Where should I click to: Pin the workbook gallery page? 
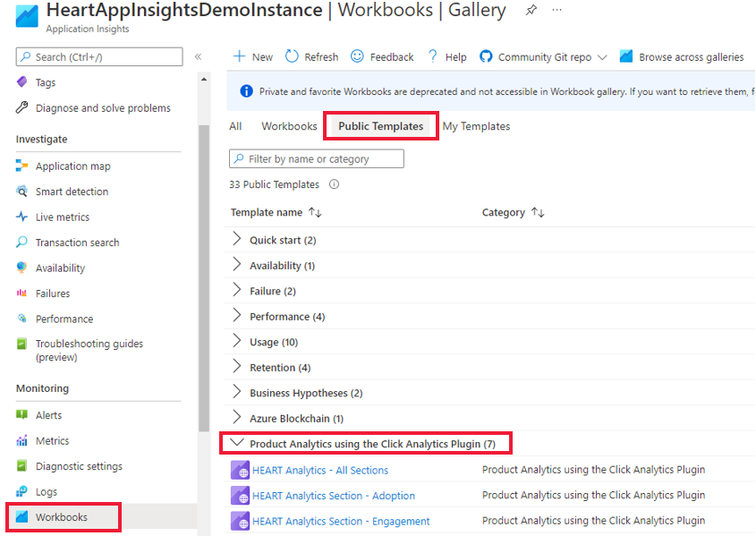[x=531, y=10]
